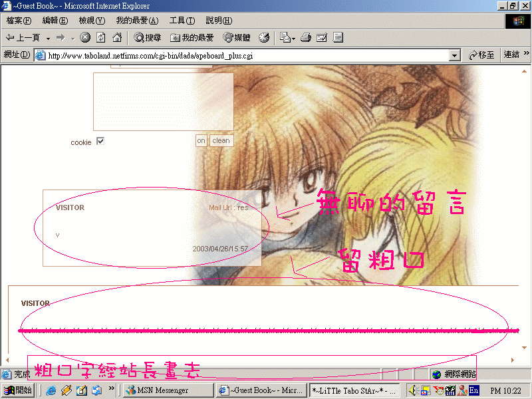532x399 pixels.
Task: Click the URL address input field
Action: point(248,55)
